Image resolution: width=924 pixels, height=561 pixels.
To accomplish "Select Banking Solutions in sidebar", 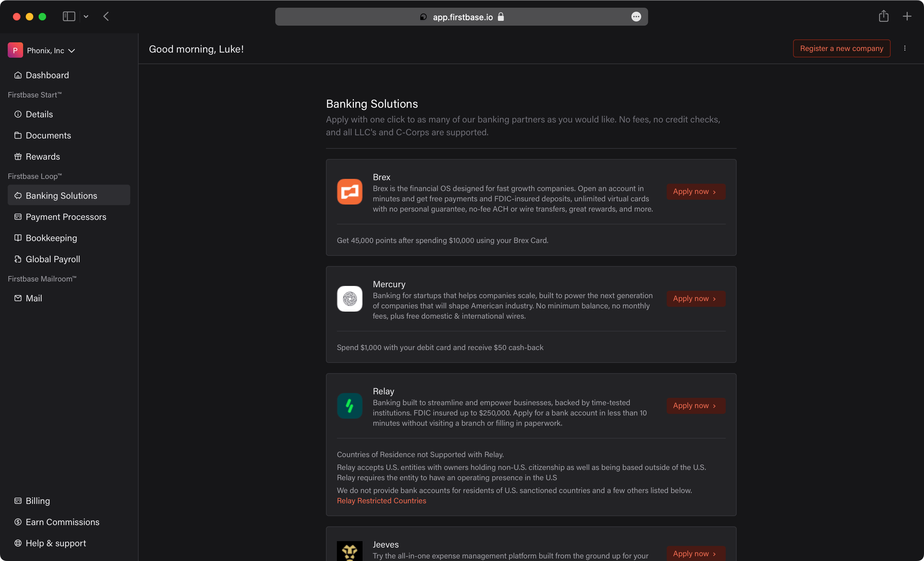I will (69, 195).
